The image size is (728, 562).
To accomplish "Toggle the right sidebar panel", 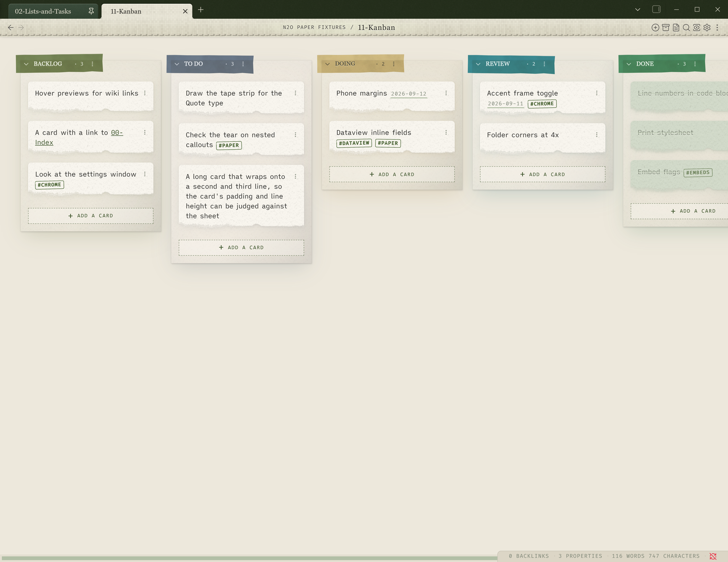I will tap(657, 9).
